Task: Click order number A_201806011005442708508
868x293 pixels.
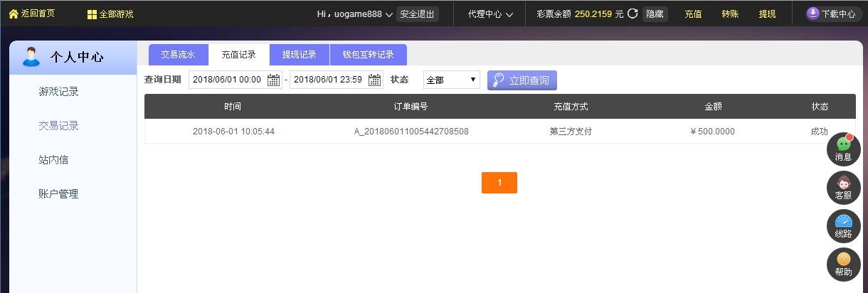Action: [411, 132]
